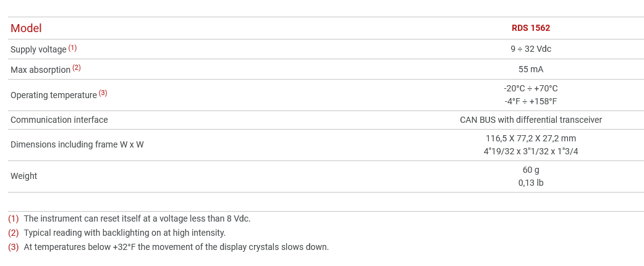Click the footnote about display crystals slowing
This screenshot has height=266, width=644.
click(176, 247)
